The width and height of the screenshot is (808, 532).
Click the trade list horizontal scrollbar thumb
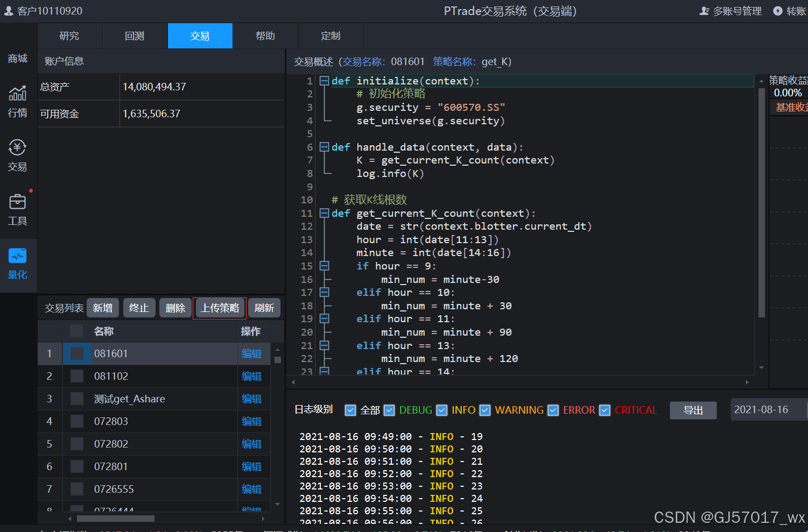[x=116, y=519]
